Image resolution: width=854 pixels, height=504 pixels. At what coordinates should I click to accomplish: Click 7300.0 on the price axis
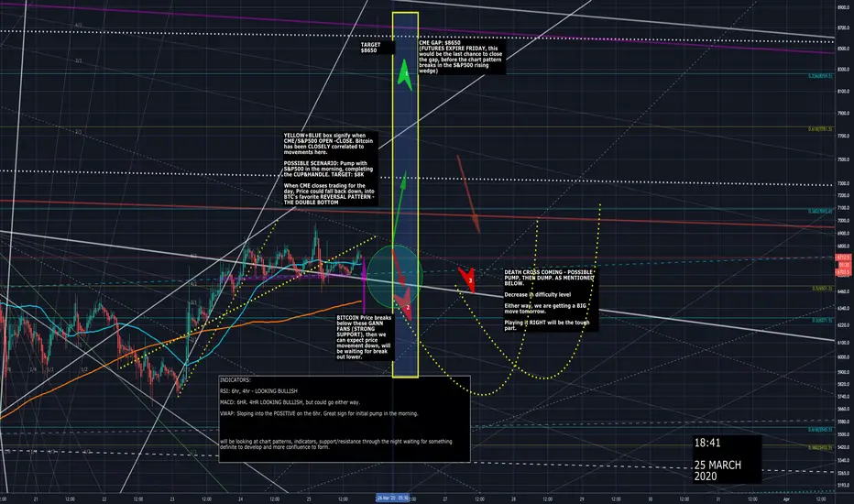(x=843, y=183)
